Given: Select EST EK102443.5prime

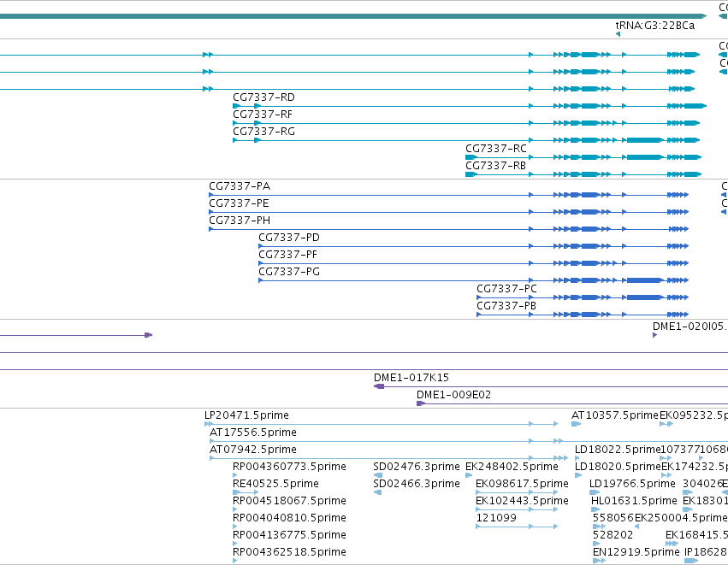Looking at the screenshot, I should click(x=522, y=502).
